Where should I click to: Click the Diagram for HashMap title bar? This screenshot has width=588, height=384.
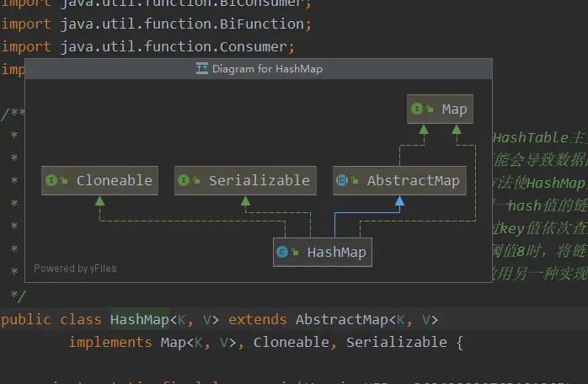[259, 68]
